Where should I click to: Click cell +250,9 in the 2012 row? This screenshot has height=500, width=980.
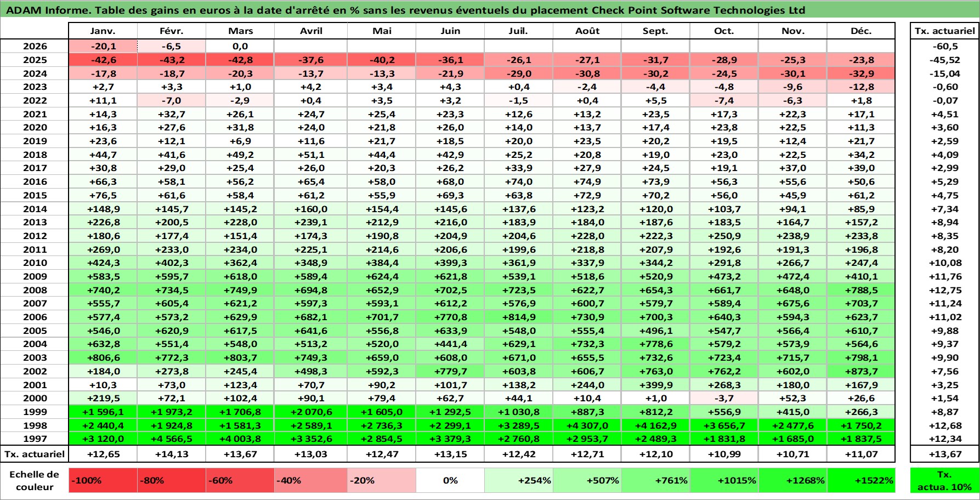[724, 236]
